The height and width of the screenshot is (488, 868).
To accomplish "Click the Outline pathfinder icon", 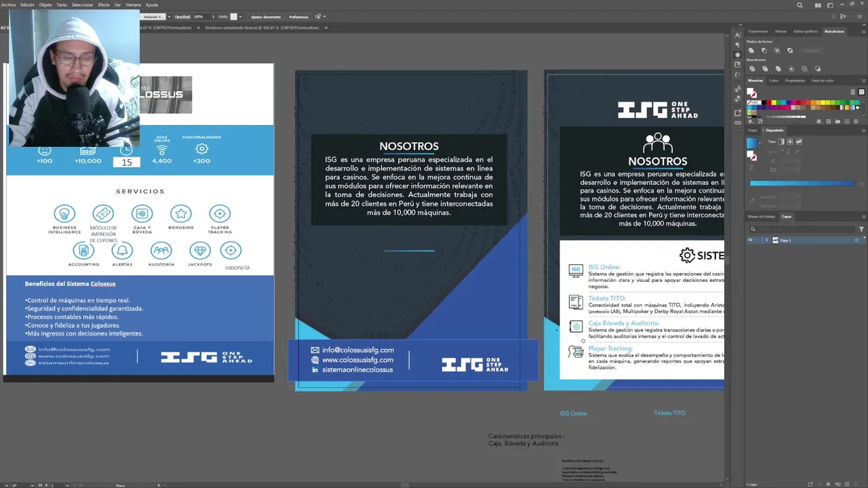I will coord(804,68).
